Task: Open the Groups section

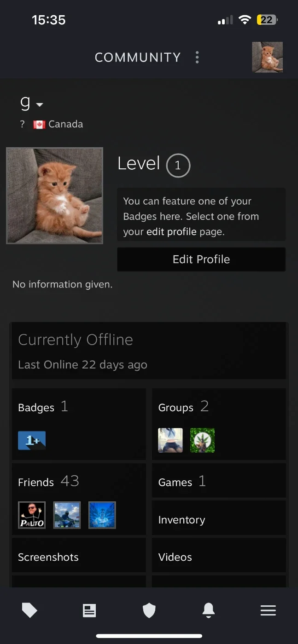Action: click(219, 424)
